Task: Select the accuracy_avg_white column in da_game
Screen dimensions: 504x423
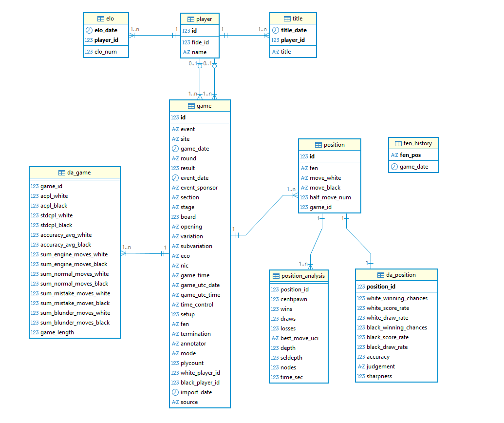Action: (x=66, y=235)
